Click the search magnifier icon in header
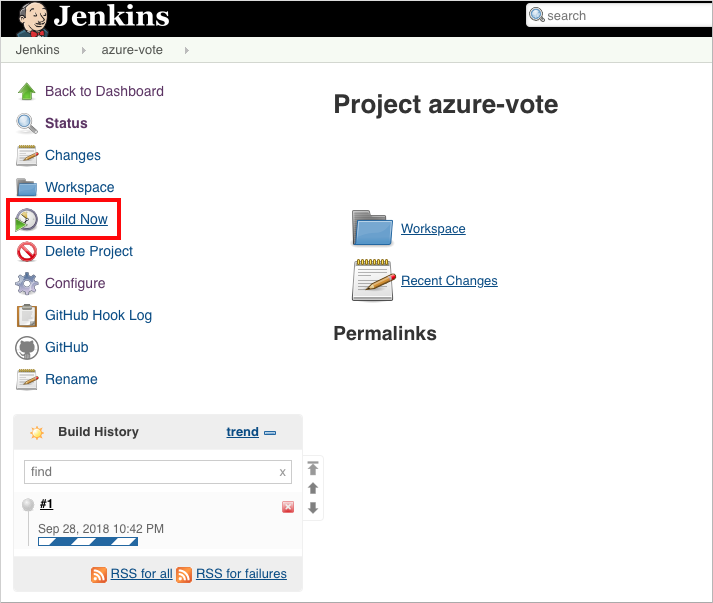713x603 pixels. [x=537, y=15]
